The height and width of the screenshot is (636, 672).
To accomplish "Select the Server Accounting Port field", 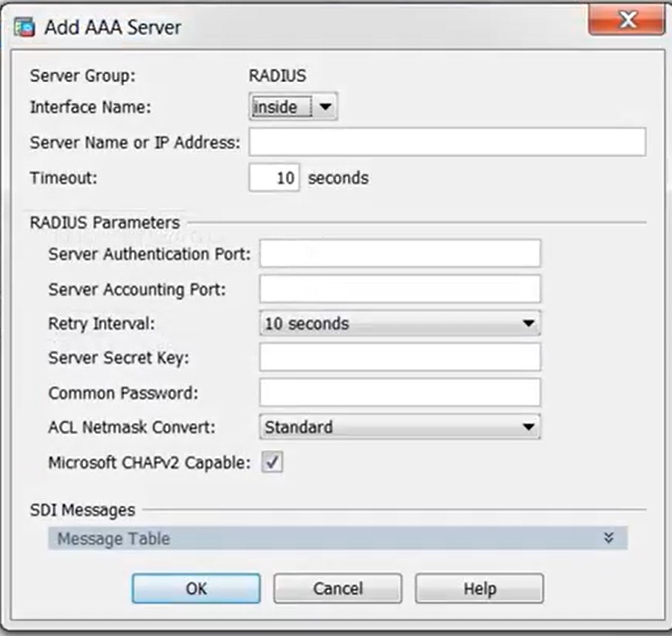I will coord(400,289).
